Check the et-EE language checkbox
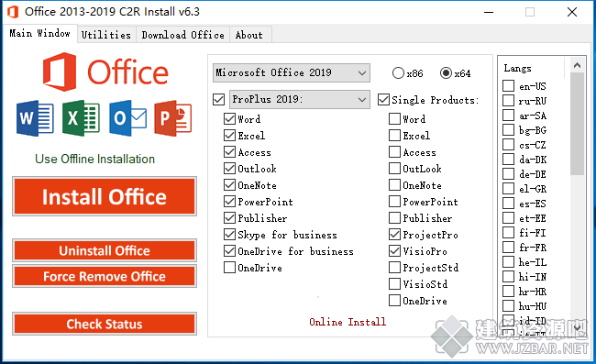This screenshot has width=596, height=364. (x=509, y=218)
